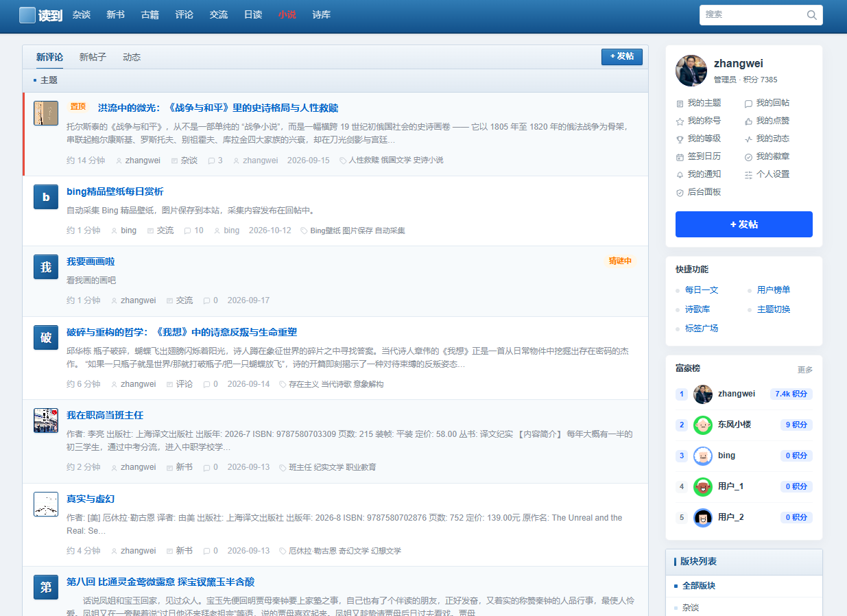Click the 我的点赞 thumbs-up icon
This screenshot has width=847, height=616.
pos(748,121)
